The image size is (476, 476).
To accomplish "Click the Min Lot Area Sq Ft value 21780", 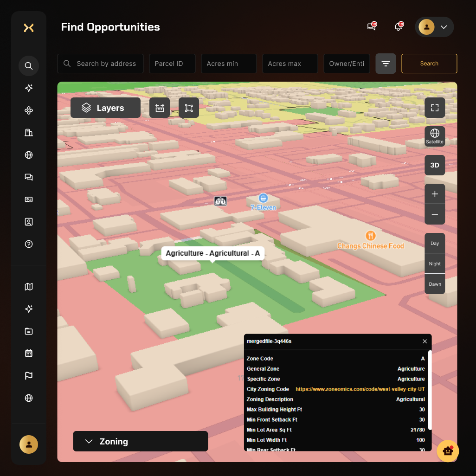I will click(418, 430).
